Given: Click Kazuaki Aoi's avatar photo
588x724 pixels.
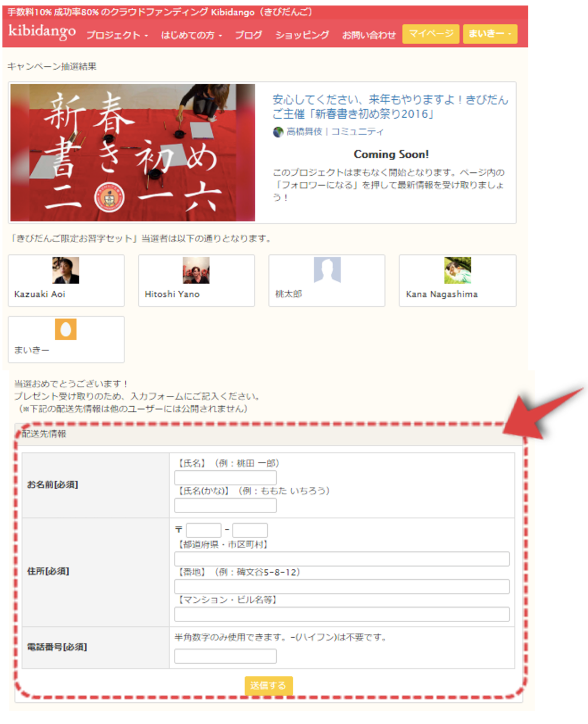Looking at the screenshot, I should pyautogui.click(x=66, y=271).
